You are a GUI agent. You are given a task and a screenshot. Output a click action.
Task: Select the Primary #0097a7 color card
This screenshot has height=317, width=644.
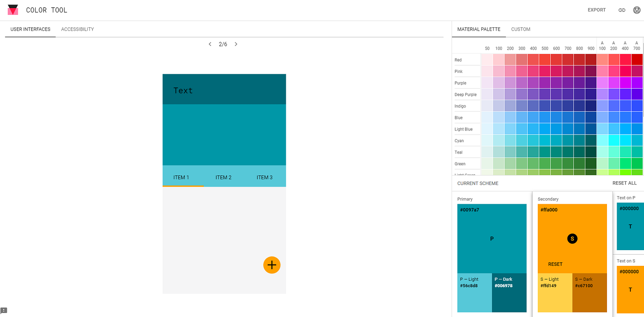coord(492,239)
